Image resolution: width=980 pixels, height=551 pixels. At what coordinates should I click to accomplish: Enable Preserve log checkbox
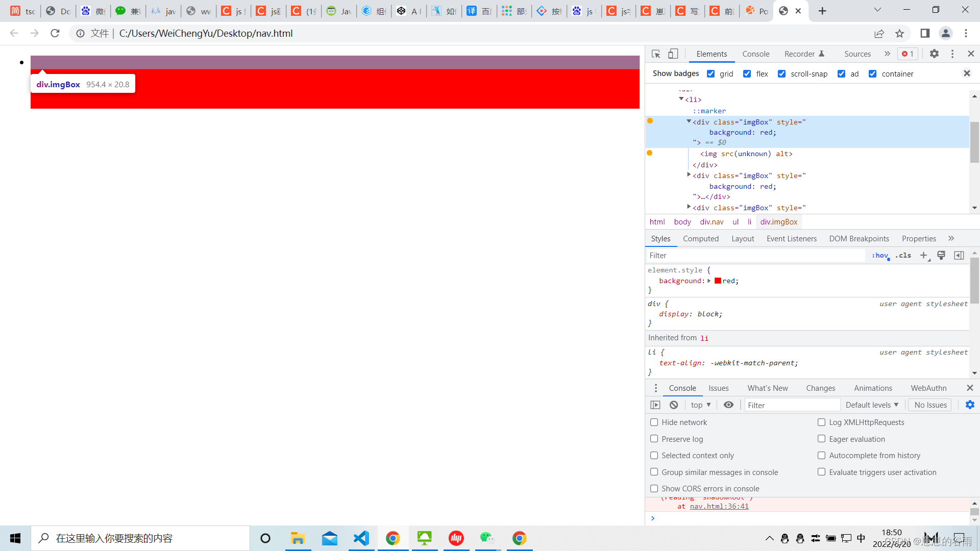tap(654, 439)
